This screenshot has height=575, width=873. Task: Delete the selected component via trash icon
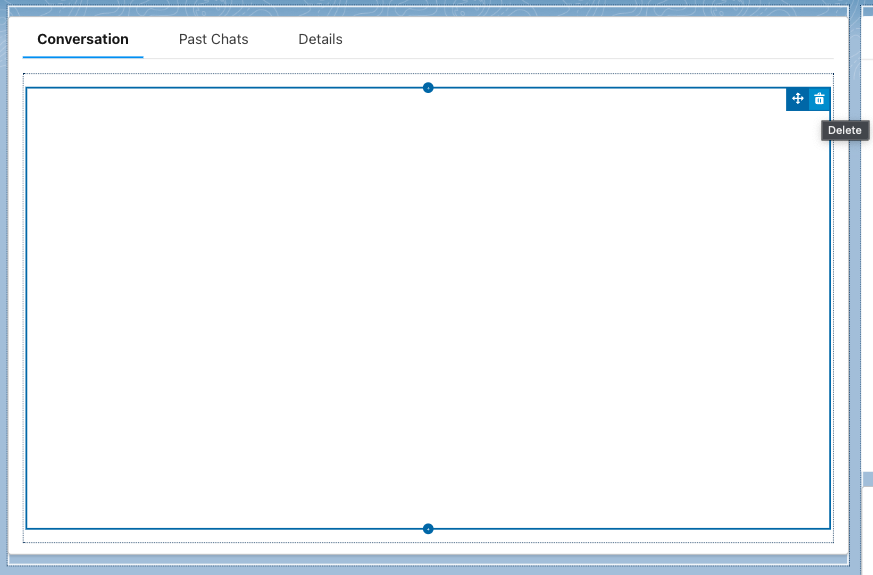point(819,99)
